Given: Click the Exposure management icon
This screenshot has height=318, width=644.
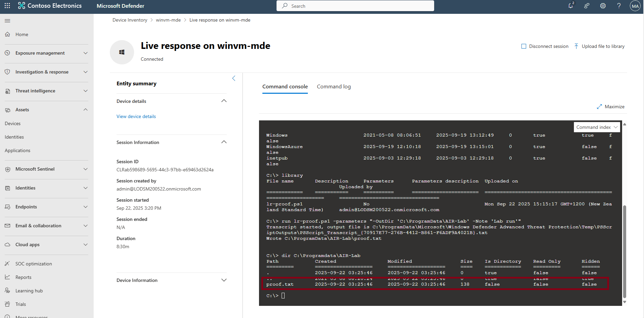Looking at the screenshot, I should click(7, 53).
